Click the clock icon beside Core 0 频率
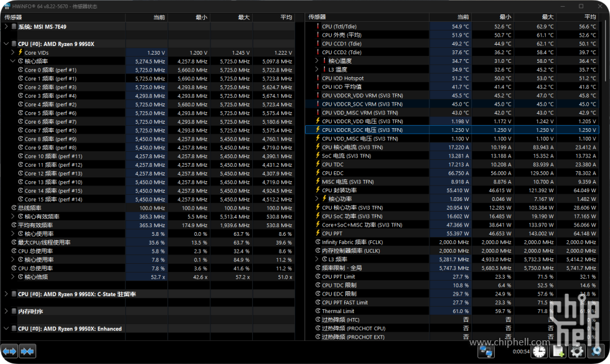This screenshot has height=364, width=610. tap(21, 70)
